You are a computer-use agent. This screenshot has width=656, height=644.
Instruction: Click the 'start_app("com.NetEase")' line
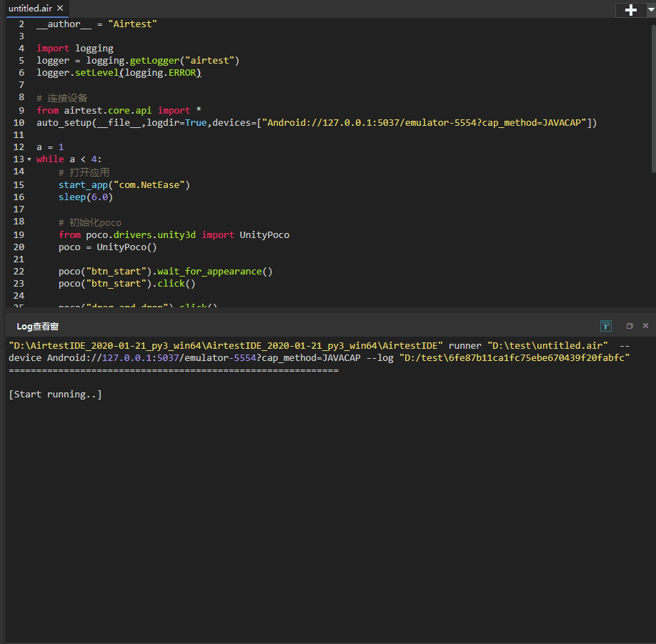click(124, 185)
